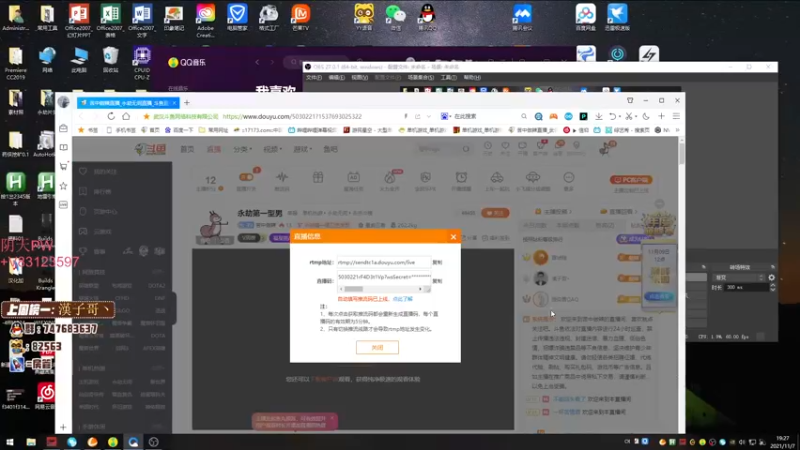Screen dimensions: 800x450
Task: Click the flame icon in the streamer toolbar
Action: (x=390, y=178)
